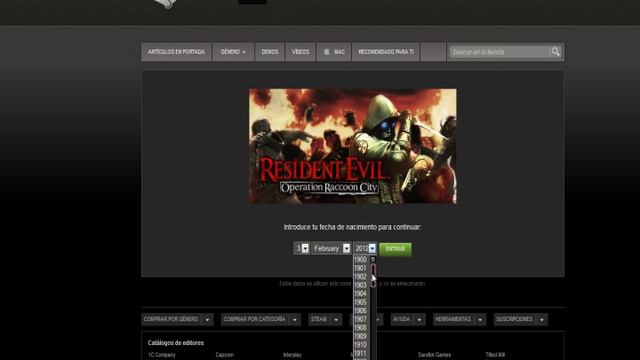
Task: Open the birth day dropdown
Action: click(301, 248)
